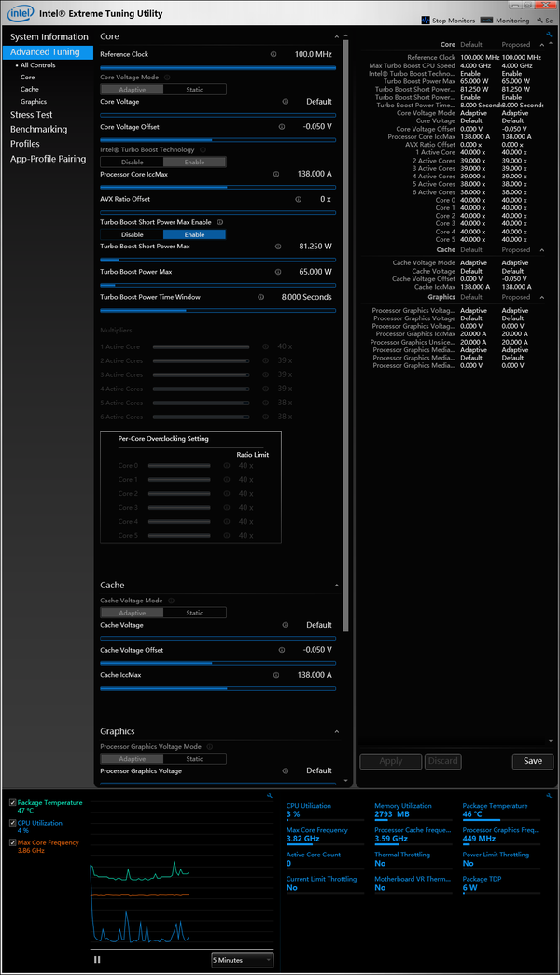The image size is (560, 975).
Task: Collapse the Cache settings section
Action: coord(337,586)
